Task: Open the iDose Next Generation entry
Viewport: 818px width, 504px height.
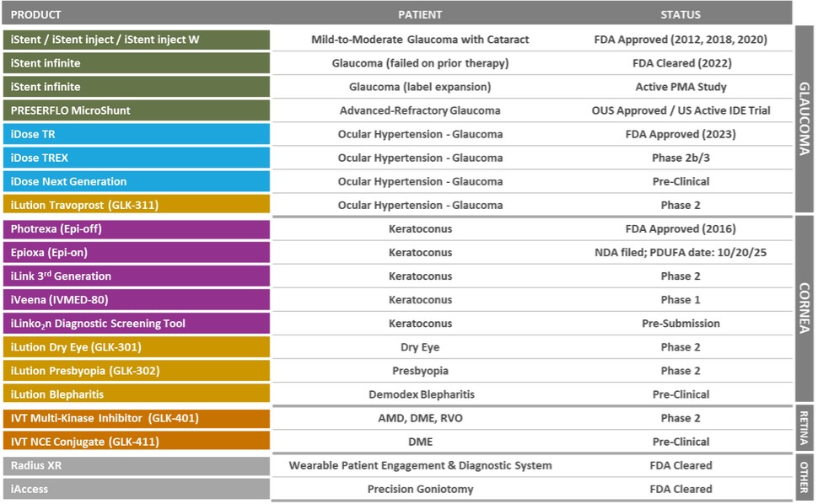Action: click(137, 181)
